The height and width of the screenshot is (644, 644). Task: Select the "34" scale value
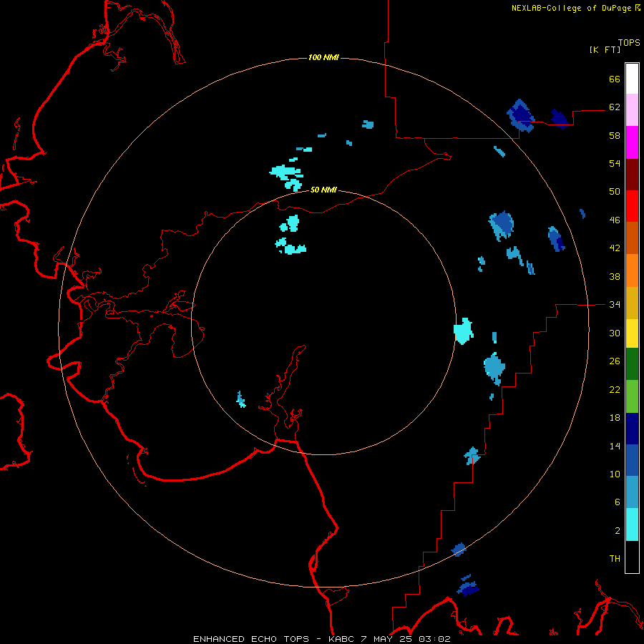click(x=615, y=305)
